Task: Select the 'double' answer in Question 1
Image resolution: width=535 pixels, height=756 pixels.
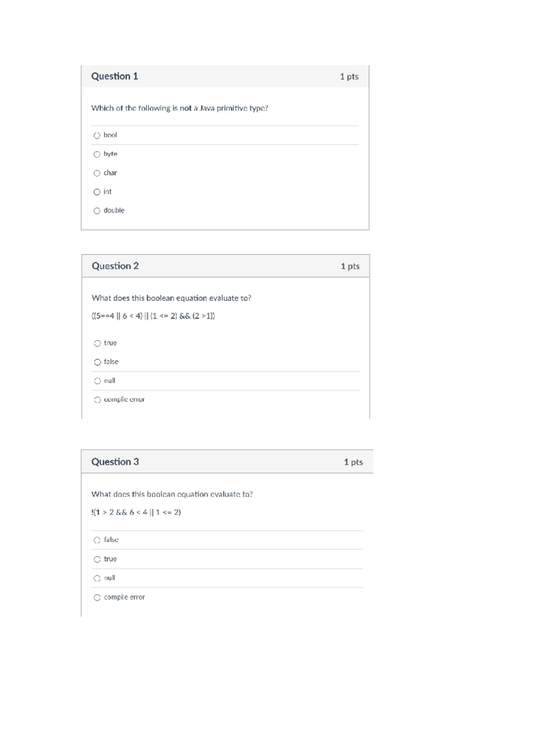Action: point(97,210)
